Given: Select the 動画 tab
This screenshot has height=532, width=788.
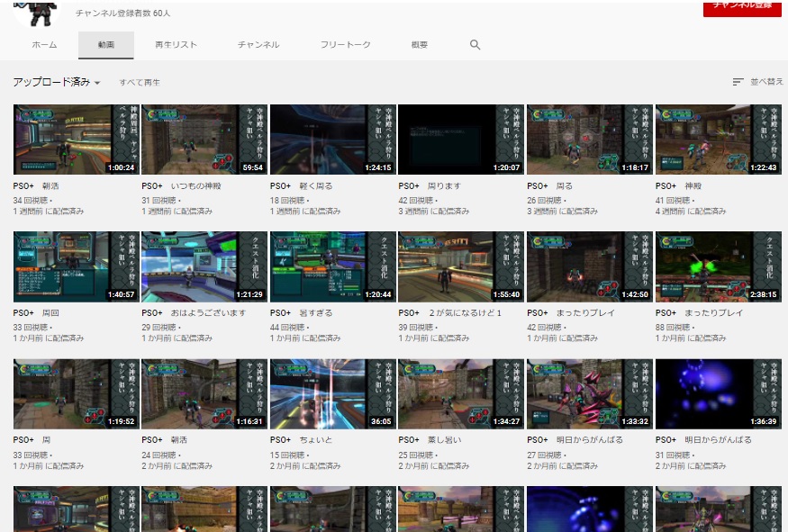Looking at the screenshot, I should tap(106, 45).
